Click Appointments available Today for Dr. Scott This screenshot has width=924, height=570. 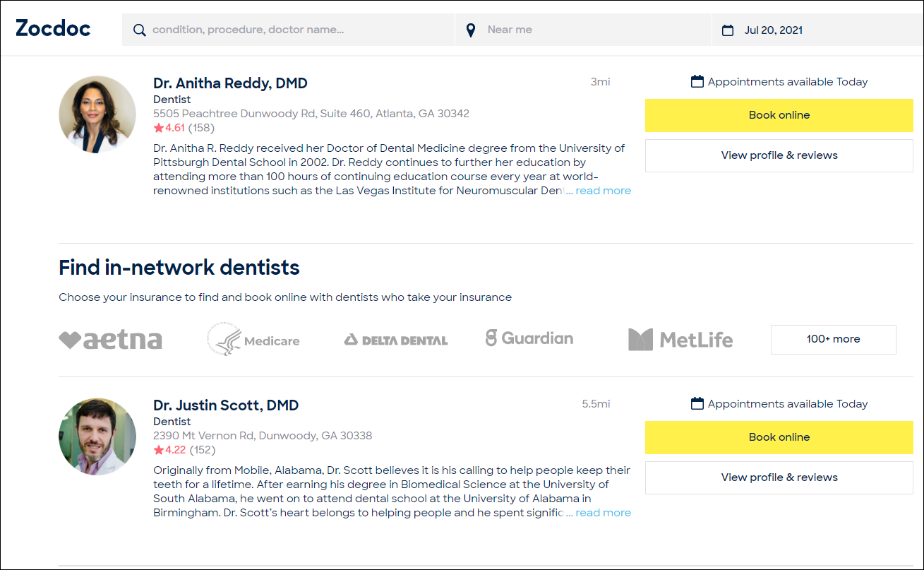pos(788,404)
